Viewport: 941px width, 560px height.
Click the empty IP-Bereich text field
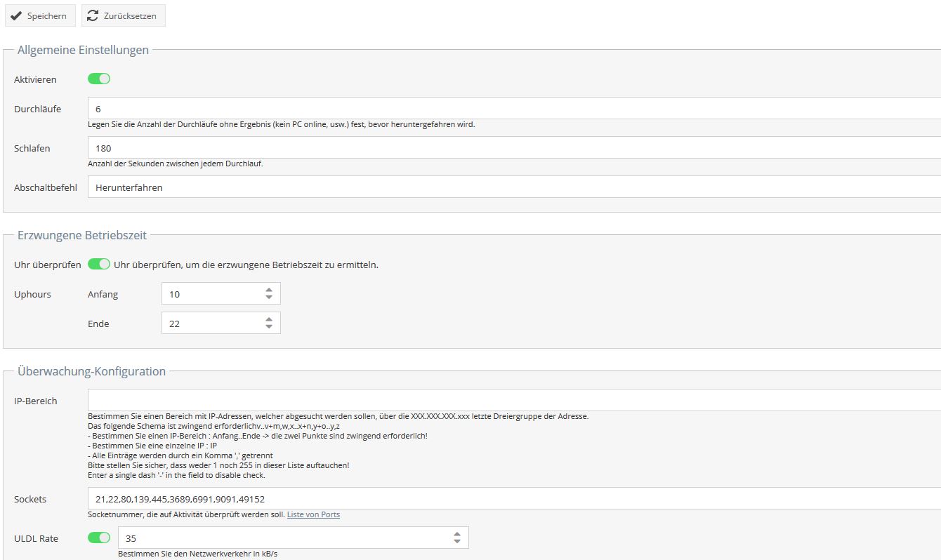pyautogui.click(x=514, y=400)
